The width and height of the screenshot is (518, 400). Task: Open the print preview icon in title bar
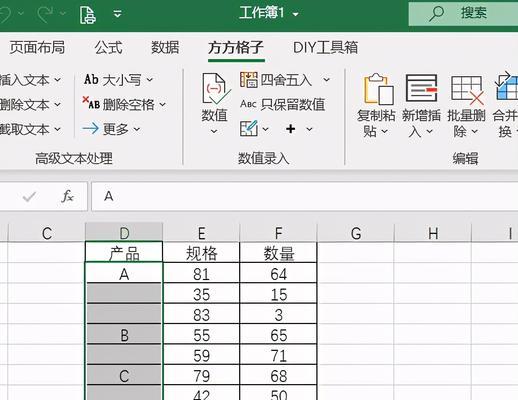(x=87, y=14)
